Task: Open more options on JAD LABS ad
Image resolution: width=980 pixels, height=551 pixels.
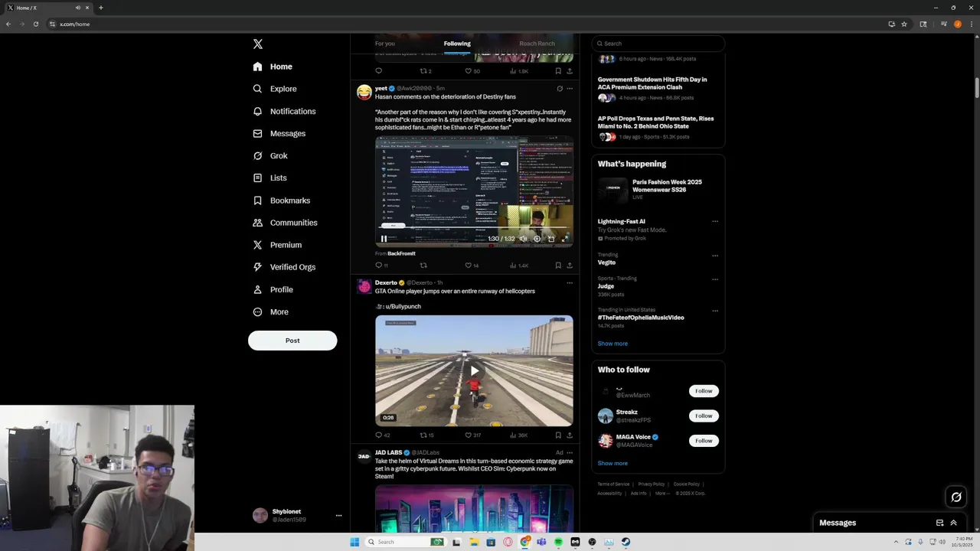Action: pos(569,452)
